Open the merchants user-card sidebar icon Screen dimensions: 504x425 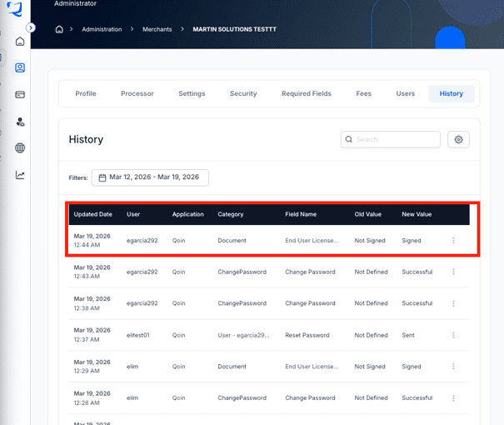20,67
